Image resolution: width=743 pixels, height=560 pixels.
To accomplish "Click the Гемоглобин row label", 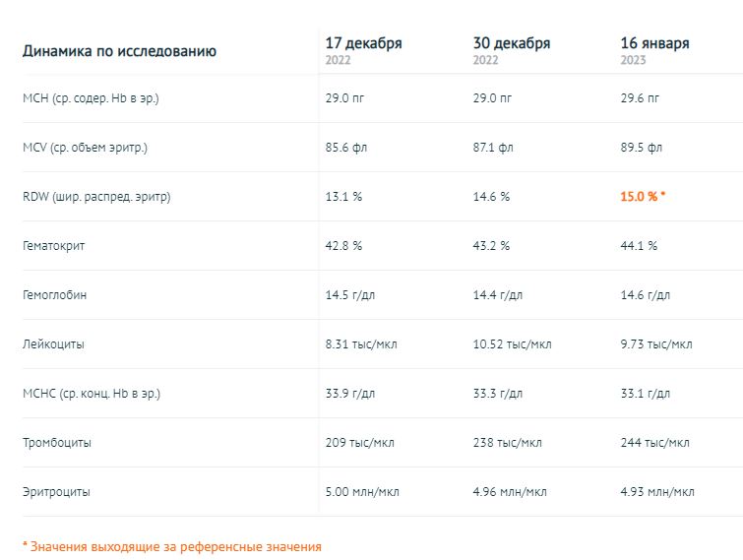I will pyautogui.click(x=54, y=295).
